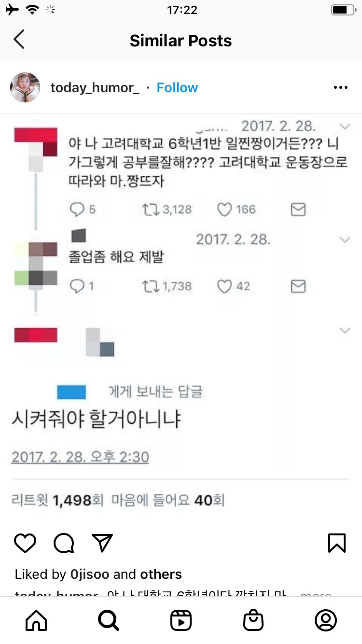Save post with the bookmark icon
The image size is (362, 644).
[x=337, y=543]
